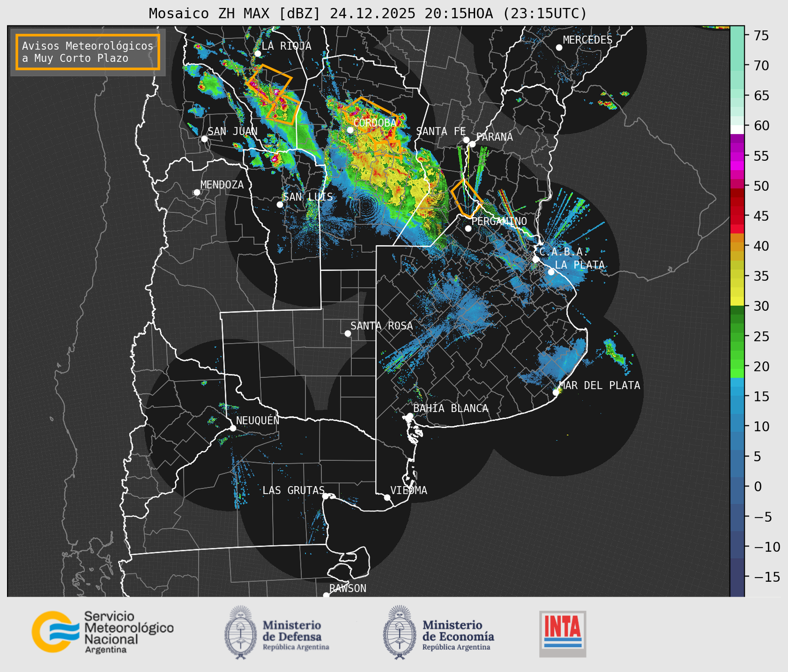
Task: Click the white dot marking Mendoza
Action: [x=197, y=193]
